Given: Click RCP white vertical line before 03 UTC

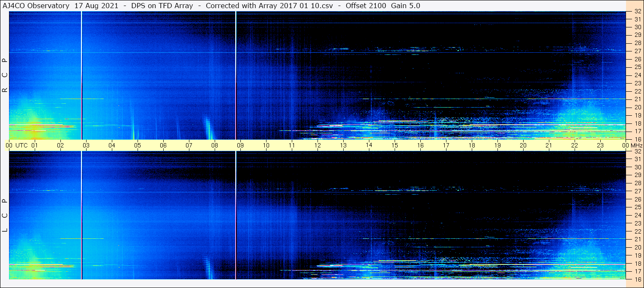Looking at the screenshot, I should 81,75.
